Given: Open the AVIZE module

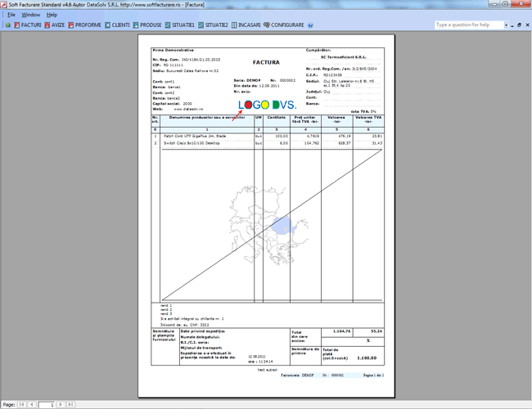Looking at the screenshot, I should click(55, 25).
